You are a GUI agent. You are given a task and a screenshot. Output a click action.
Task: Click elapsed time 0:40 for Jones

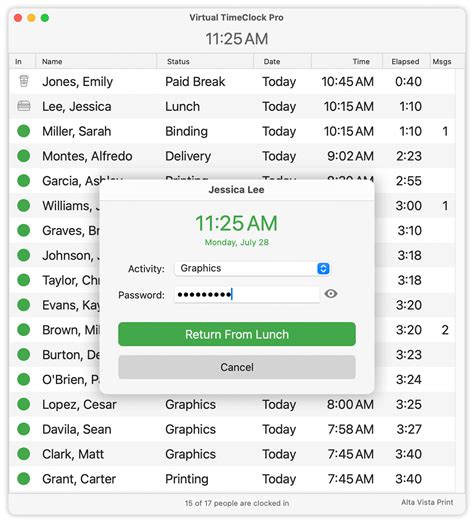pyautogui.click(x=408, y=81)
